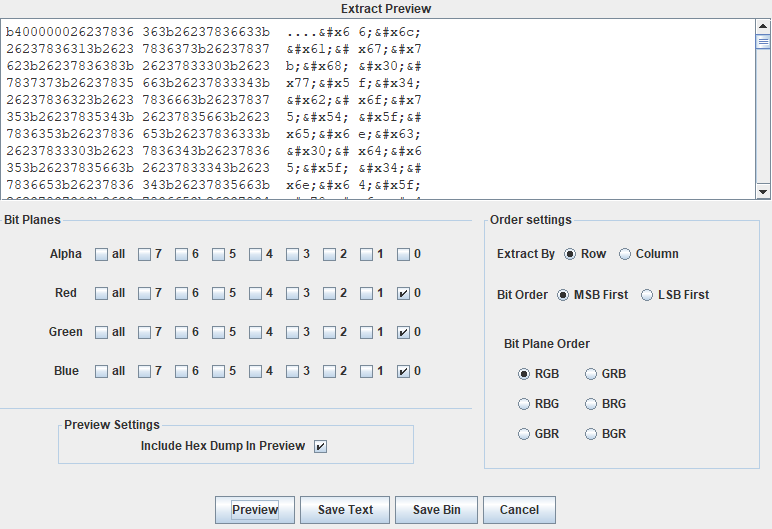Image resolution: width=772 pixels, height=529 pixels.
Task: Enable Blue bit plane 4
Action: point(255,371)
